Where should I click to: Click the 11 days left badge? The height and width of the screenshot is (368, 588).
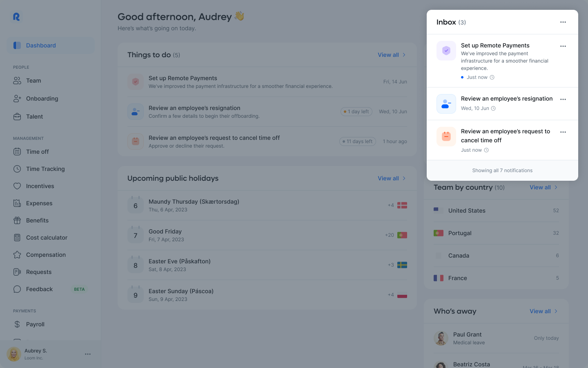coord(358,141)
